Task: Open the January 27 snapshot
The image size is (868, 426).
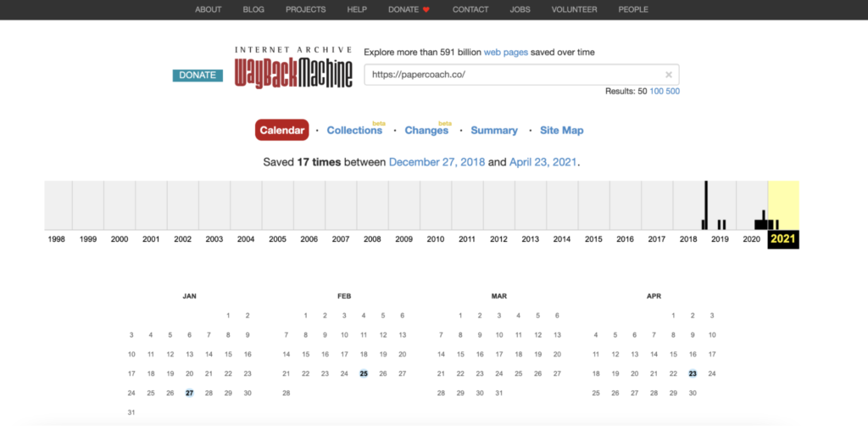Action: (x=189, y=393)
